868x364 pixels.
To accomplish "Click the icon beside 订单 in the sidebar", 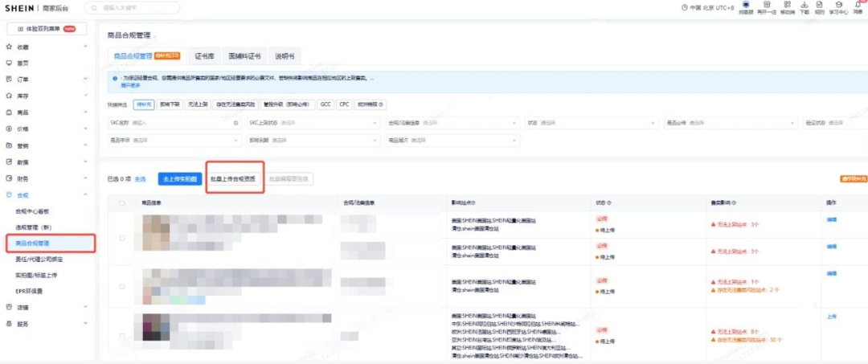I will click(x=9, y=79).
